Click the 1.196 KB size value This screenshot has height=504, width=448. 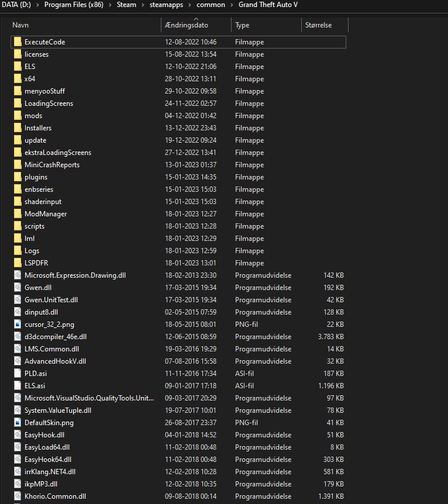click(331, 386)
